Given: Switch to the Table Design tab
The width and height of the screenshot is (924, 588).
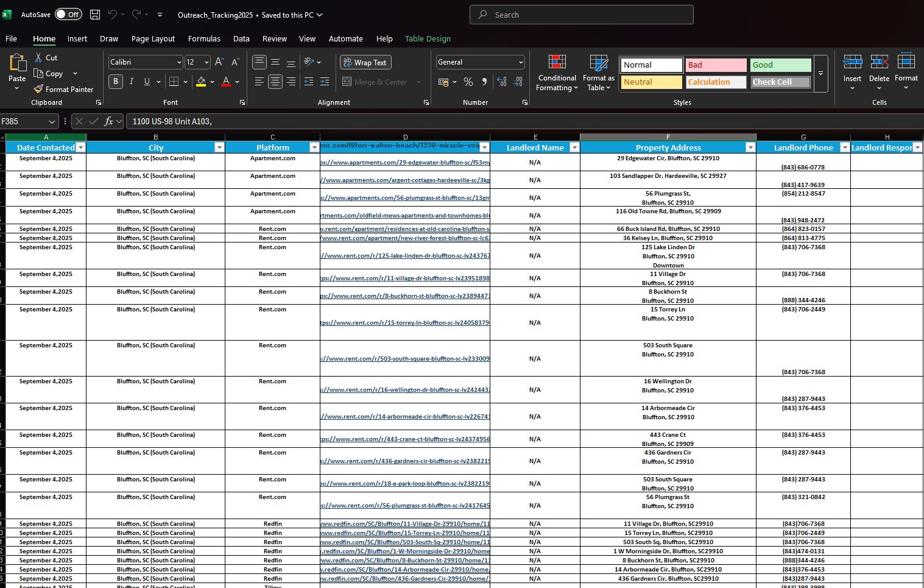Looking at the screenshot, I should click(x=428, y=38).
